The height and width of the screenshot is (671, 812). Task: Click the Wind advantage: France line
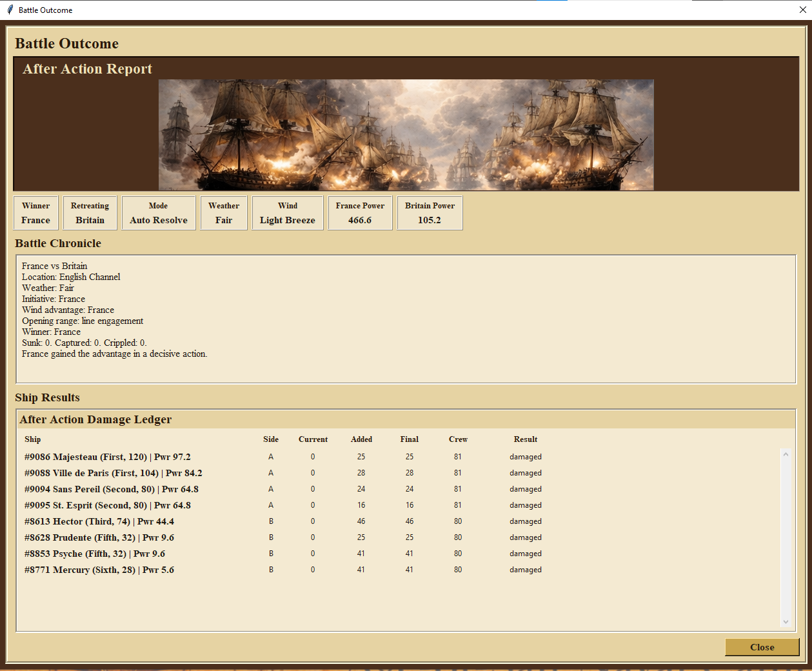[68, 310]
